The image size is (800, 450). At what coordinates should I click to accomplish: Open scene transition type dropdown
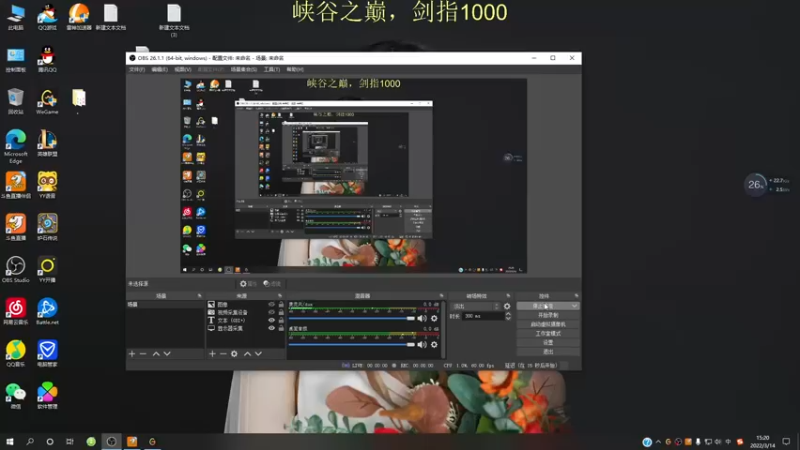pyautogui.click(x=475, y=306)
